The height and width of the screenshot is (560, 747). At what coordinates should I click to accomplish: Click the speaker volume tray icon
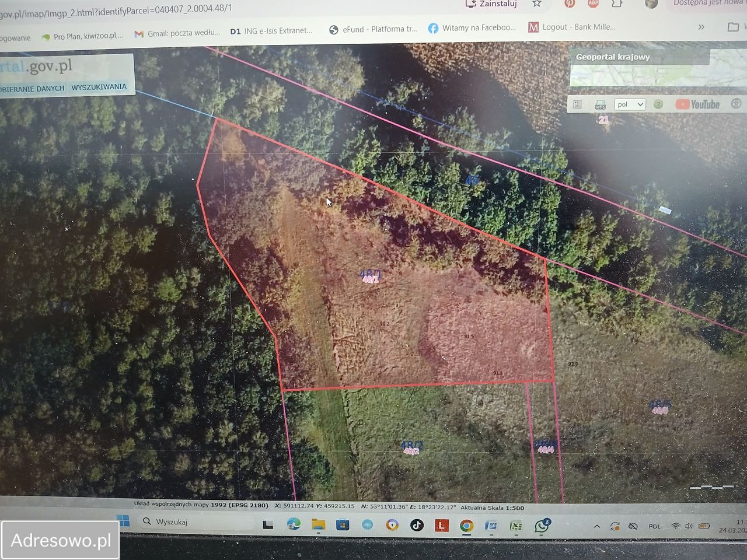pyautogui.click(x=689, y=526)
